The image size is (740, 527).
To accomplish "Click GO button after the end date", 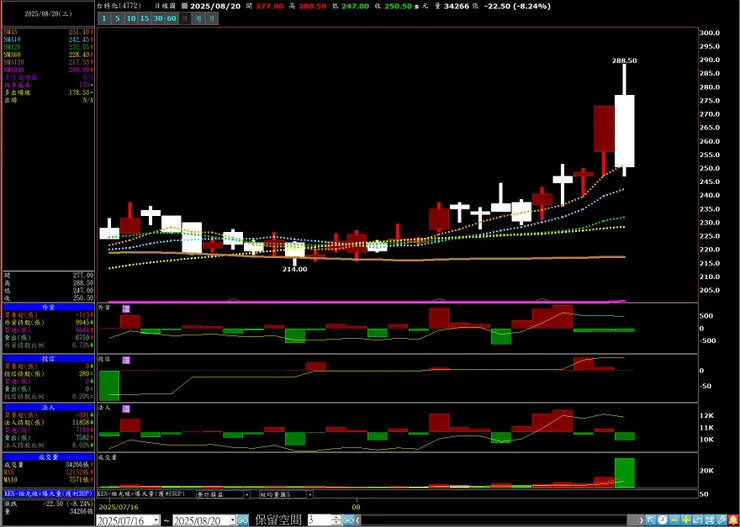I will 243,520.
